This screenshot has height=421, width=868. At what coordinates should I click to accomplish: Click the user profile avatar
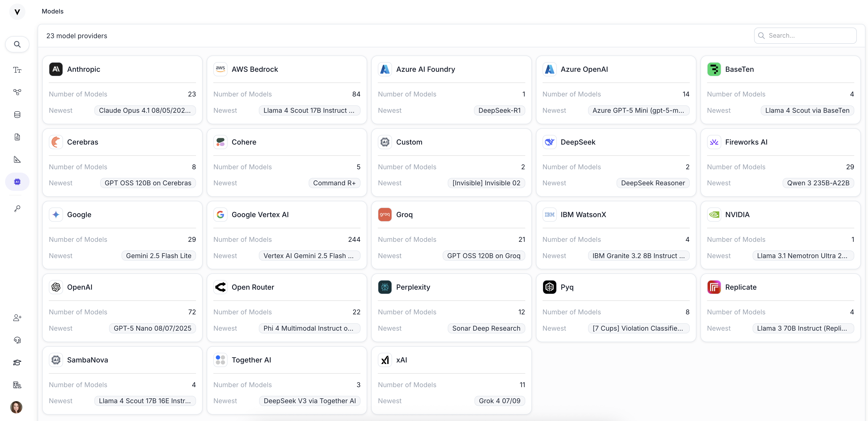16,407
